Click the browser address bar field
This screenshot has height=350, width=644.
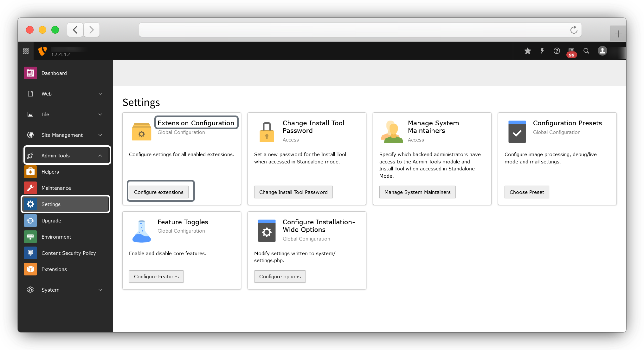pyautogui.click(x=352, y=30)
